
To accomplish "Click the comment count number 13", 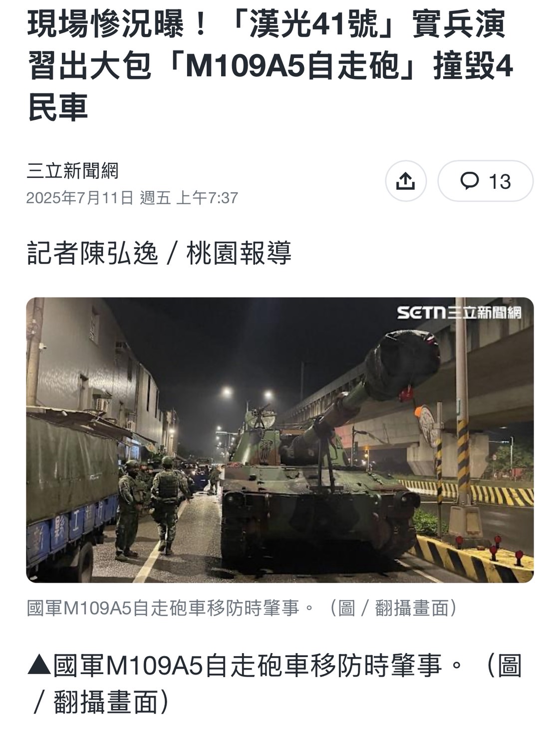I will (x=499, y=182).
